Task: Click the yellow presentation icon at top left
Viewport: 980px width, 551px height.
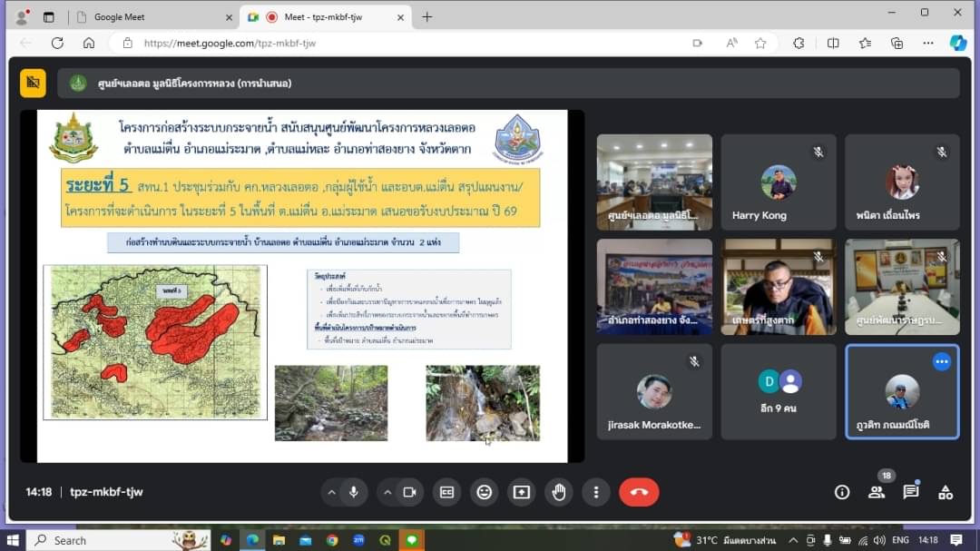Action: click(33, 83)
